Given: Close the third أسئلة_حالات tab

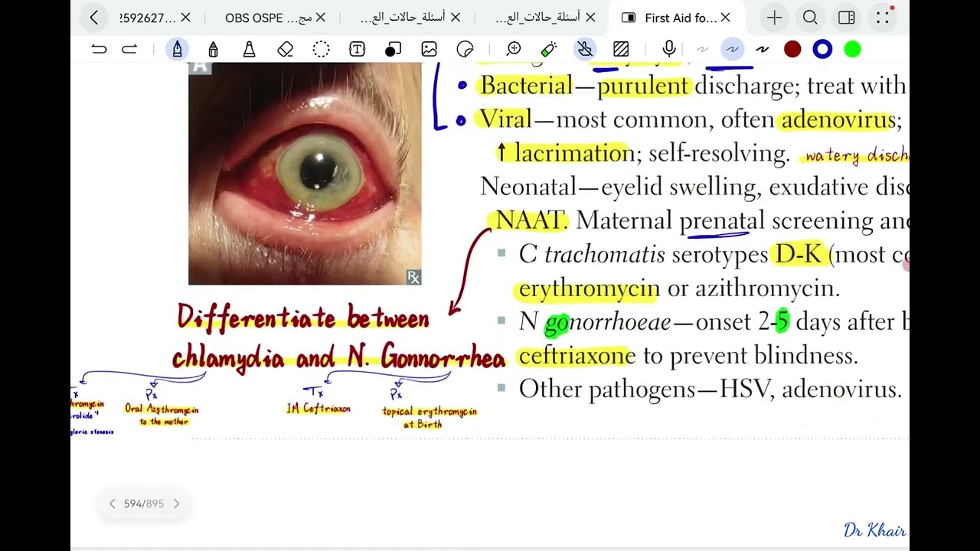Looking at the screenshot, I should [x=456, y=18].
